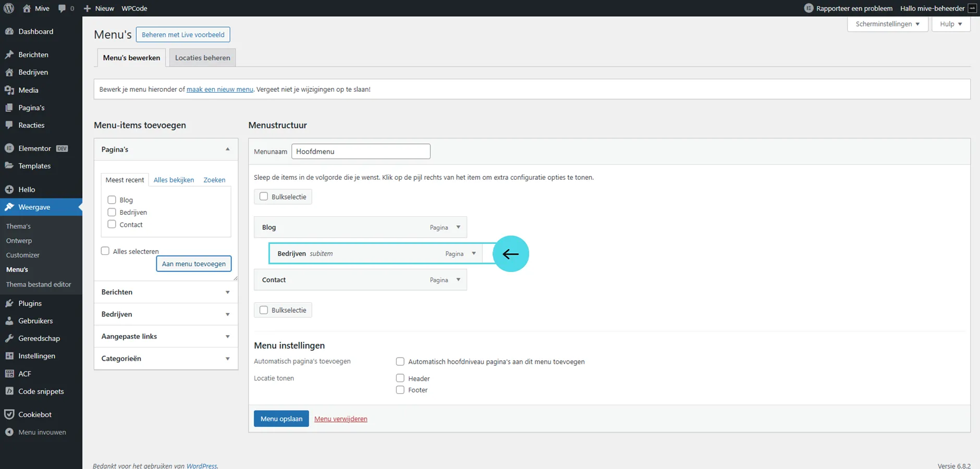Open Scherminstellingen dropdown
The height and width of the screenshot is (469, 980).
pos(887,24)
